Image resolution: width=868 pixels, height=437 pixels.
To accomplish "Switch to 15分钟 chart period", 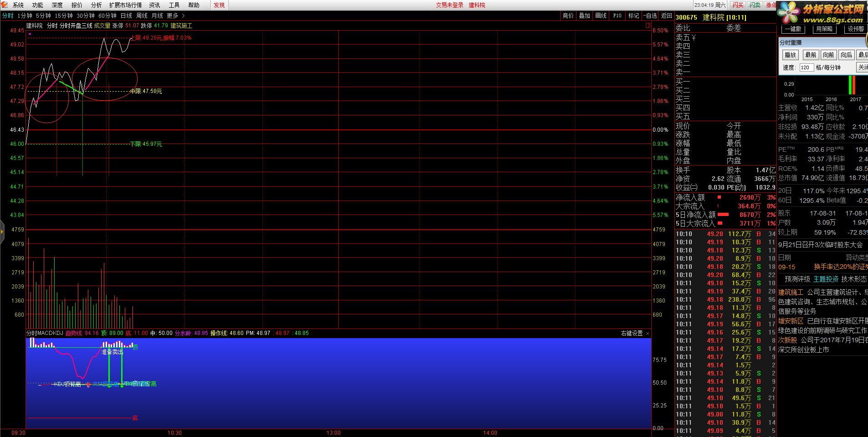I will coord(64,15).
